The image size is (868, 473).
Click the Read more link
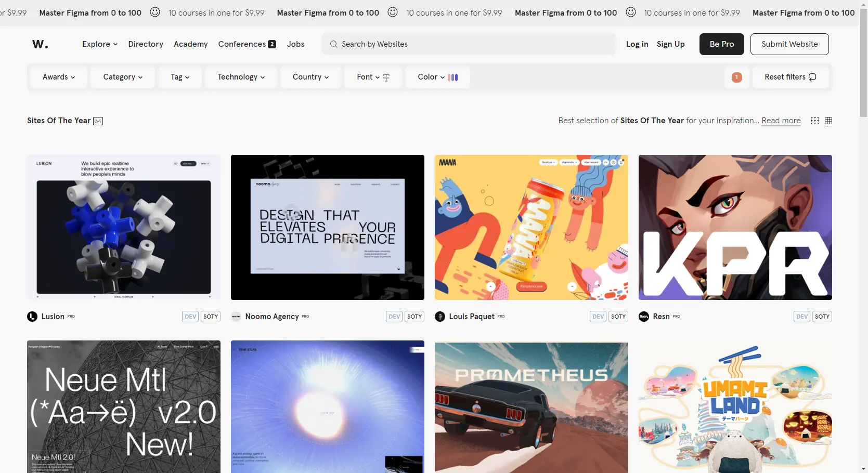pos(781,121)
